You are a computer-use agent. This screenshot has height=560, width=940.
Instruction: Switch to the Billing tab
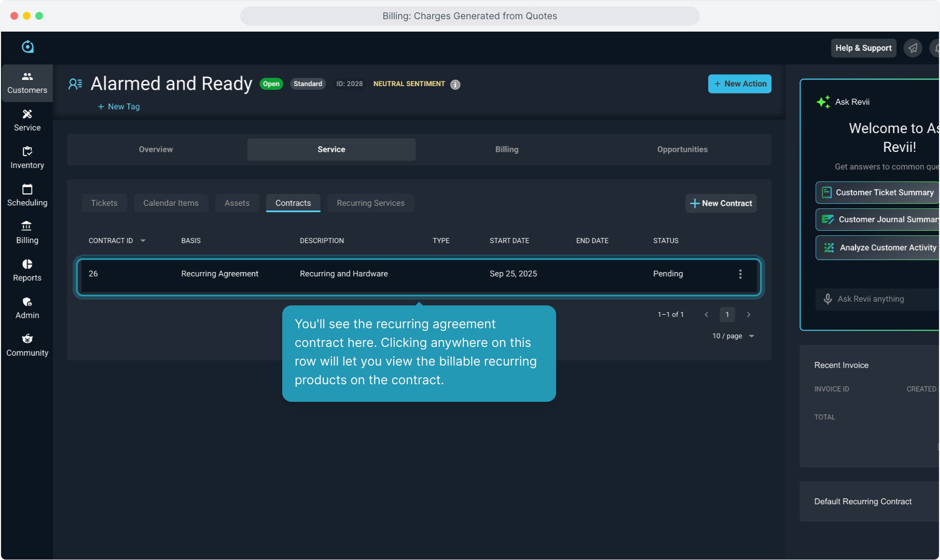pyautogui.click(x=506, y=149)
